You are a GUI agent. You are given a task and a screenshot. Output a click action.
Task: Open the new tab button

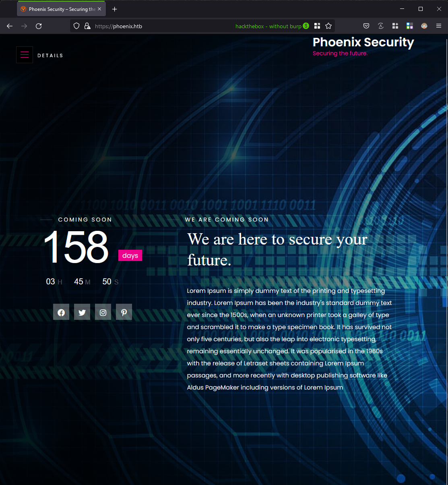point(115,9)
